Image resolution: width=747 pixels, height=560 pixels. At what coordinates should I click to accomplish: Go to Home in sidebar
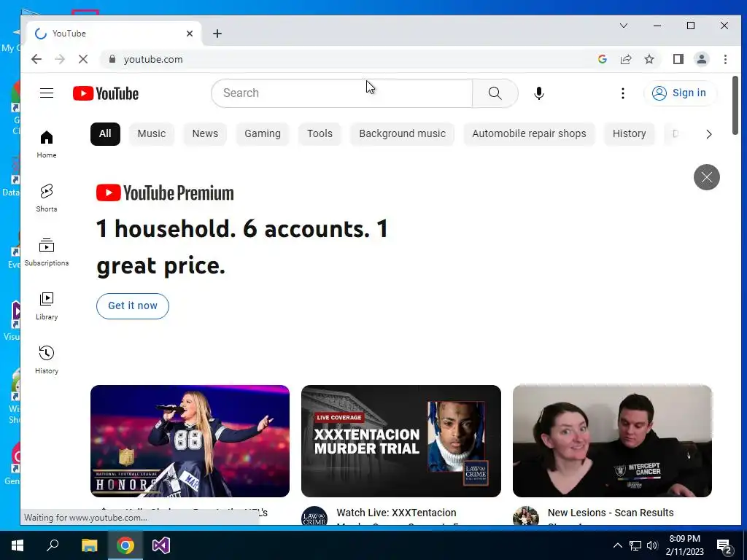pos(46,144)
